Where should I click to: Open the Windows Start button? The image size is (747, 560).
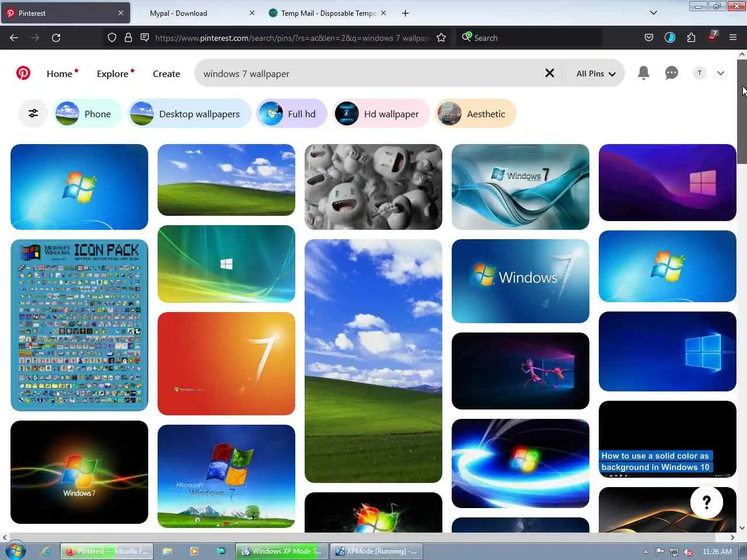[x=15, y=551]
